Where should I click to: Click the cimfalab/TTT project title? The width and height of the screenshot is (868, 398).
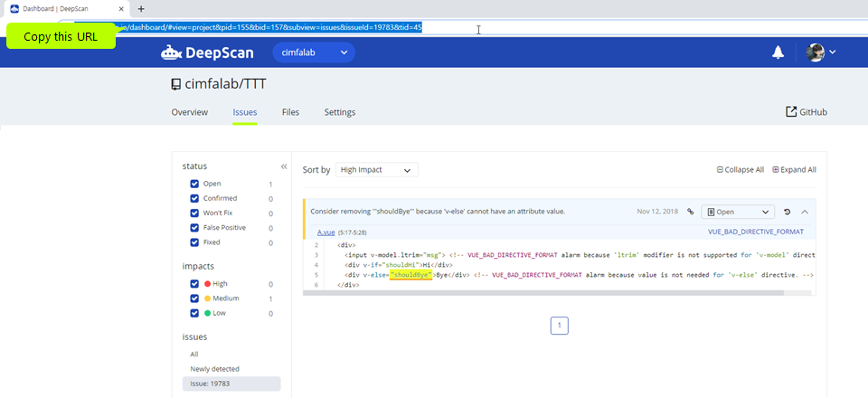[225, 84]
